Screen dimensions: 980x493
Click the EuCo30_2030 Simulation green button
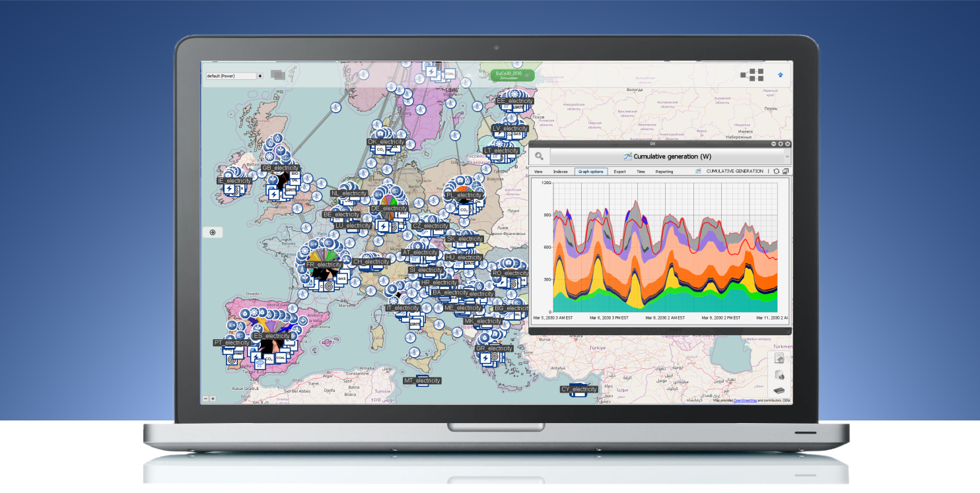(x=512, y=75)
